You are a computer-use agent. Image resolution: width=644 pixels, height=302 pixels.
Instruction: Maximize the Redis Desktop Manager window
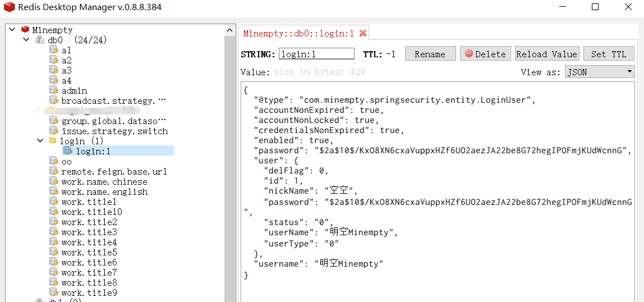595,7
